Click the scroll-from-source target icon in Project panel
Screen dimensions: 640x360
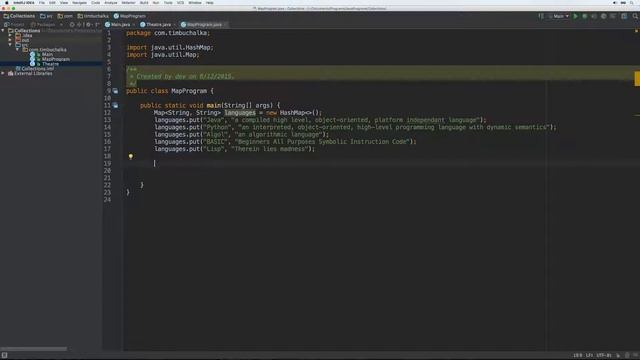72,24
